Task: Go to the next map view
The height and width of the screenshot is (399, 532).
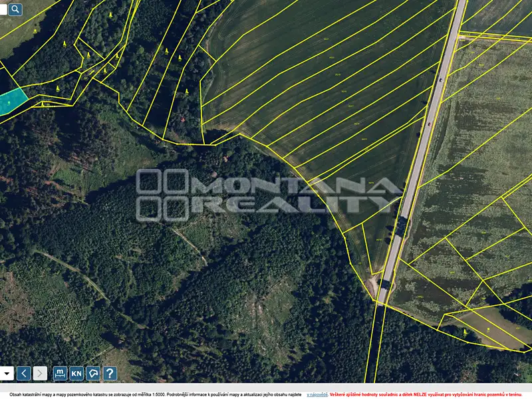Action: (x=40, y=374)
